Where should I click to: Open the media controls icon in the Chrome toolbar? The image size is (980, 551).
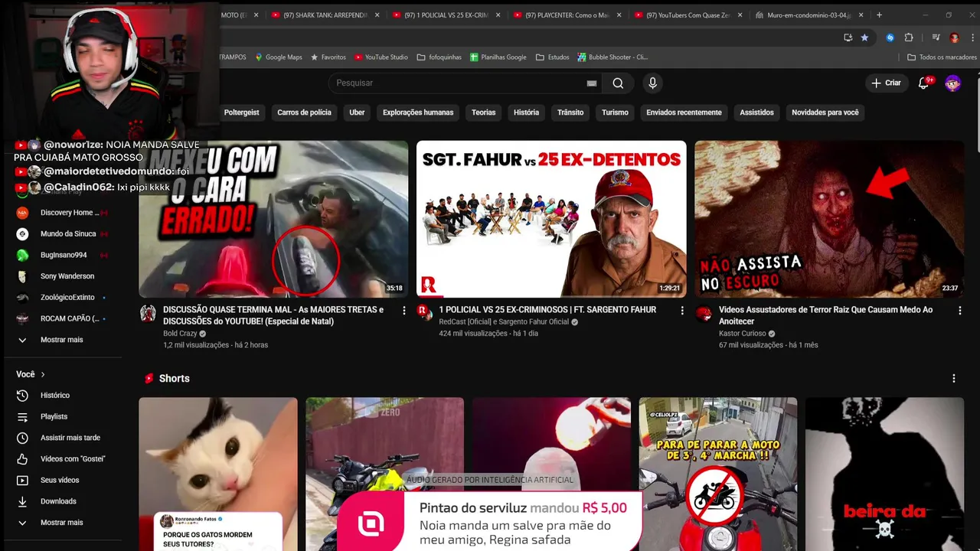coord(936,37)
